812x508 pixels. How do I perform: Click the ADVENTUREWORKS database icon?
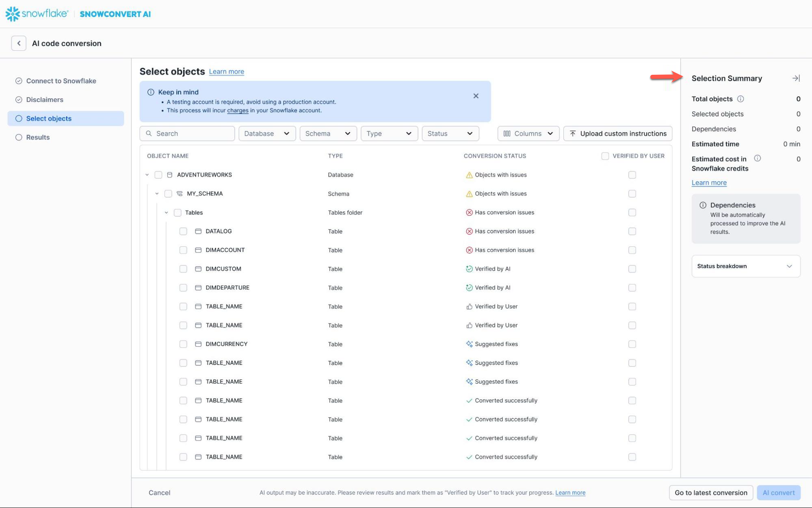(170, 175)
